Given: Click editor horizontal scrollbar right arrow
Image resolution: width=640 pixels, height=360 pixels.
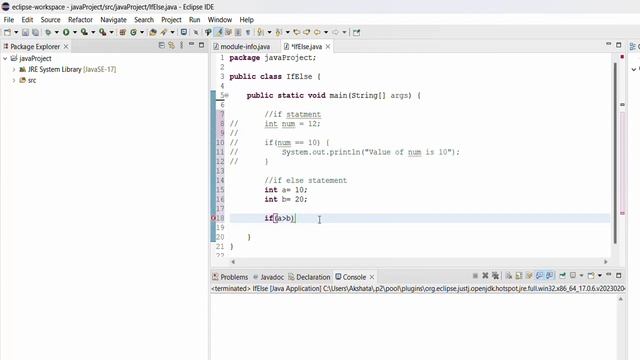Looking at the screenshot, I should (606, 262).
